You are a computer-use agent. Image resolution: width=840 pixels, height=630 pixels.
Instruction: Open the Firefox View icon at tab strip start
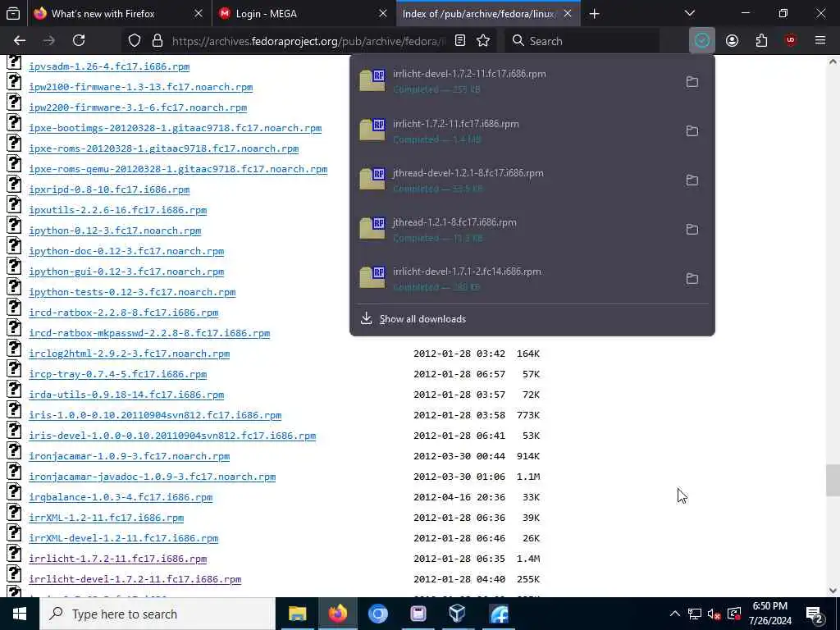pos(13,13)
